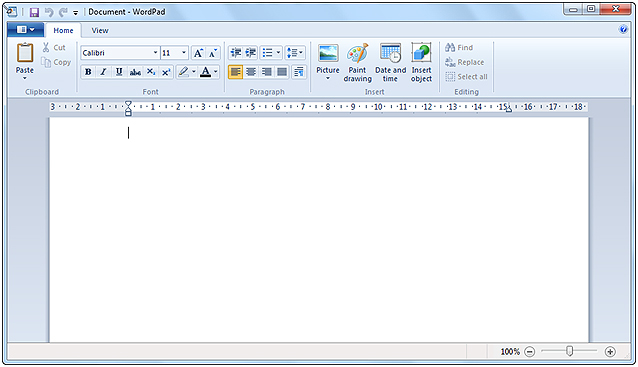Open the list style dropdown arrow

278,52
